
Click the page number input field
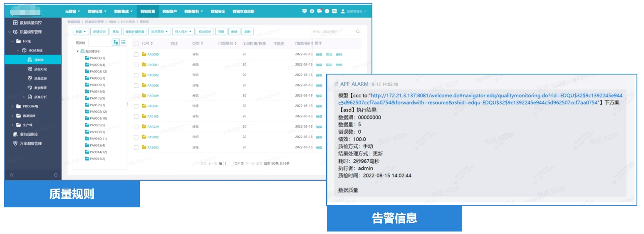[228, 164]
